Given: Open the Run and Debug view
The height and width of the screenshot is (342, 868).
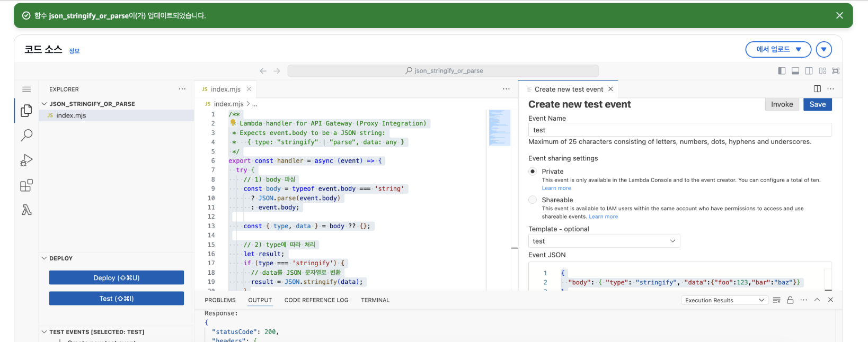Looking at the screenshot, I should [26, 160].
